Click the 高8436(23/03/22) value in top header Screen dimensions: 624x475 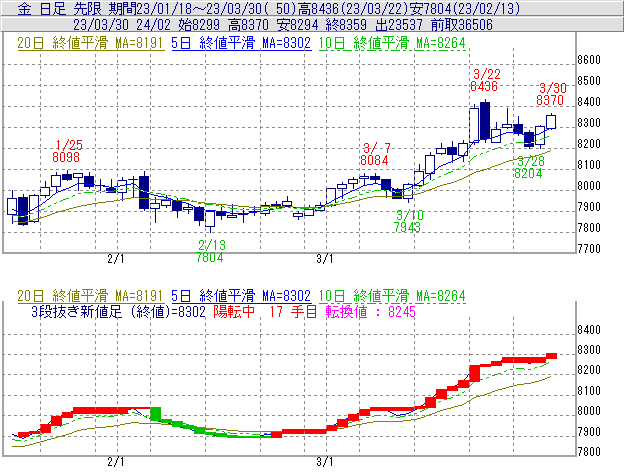pyautogui.click(x=354, y=8)
